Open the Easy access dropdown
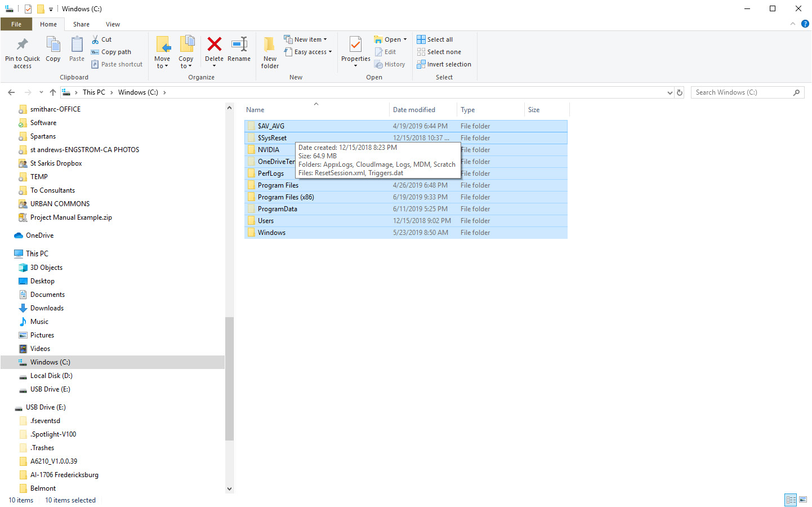The width and height of the screenshot is (812, 507). tap(308, 52)
